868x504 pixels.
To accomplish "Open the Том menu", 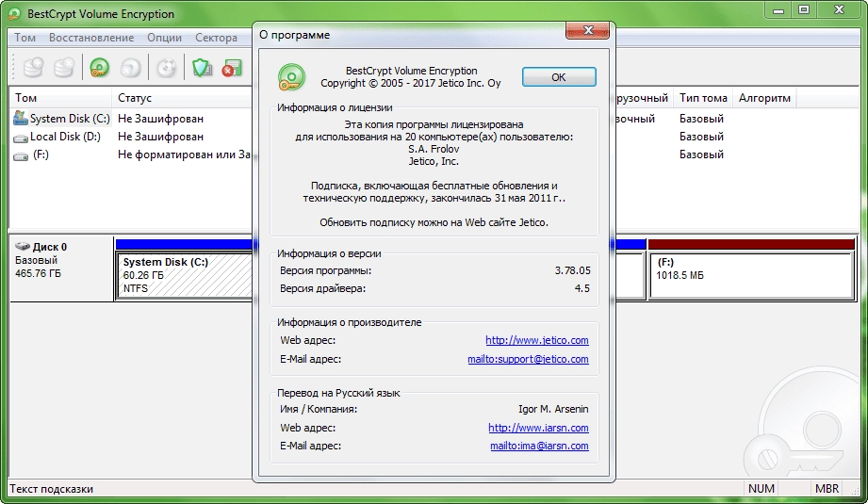I will [x=25, y=38].
